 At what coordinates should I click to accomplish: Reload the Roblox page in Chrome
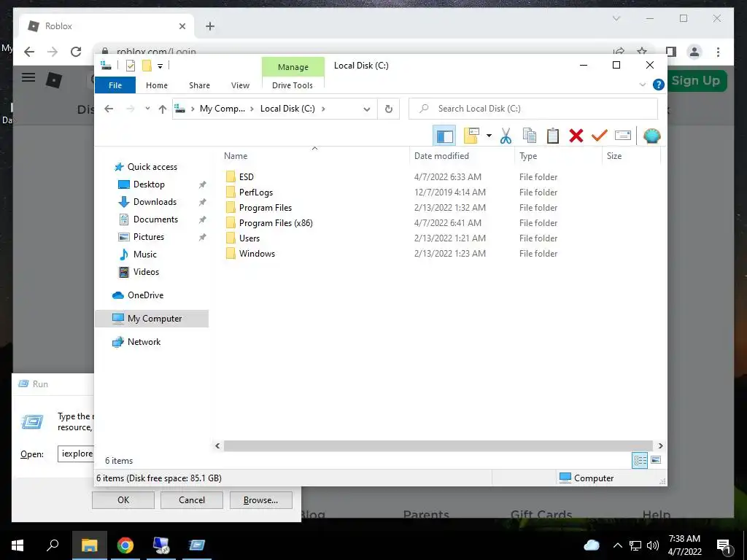(x=76, y=52)
